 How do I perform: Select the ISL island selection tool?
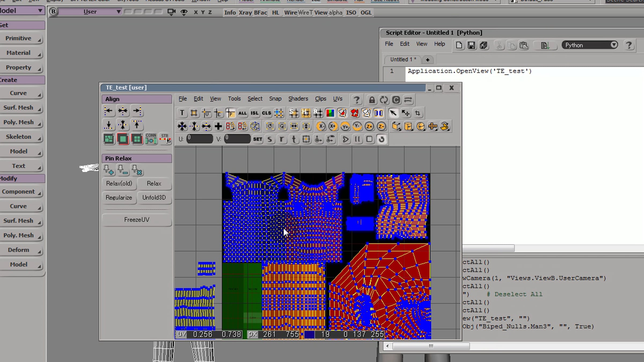(x=254, y=113)
